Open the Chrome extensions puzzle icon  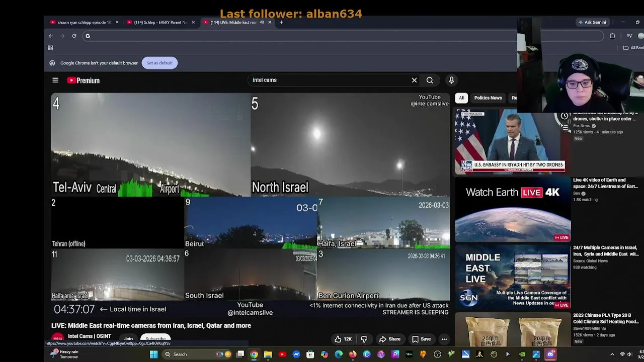point(612,36)
